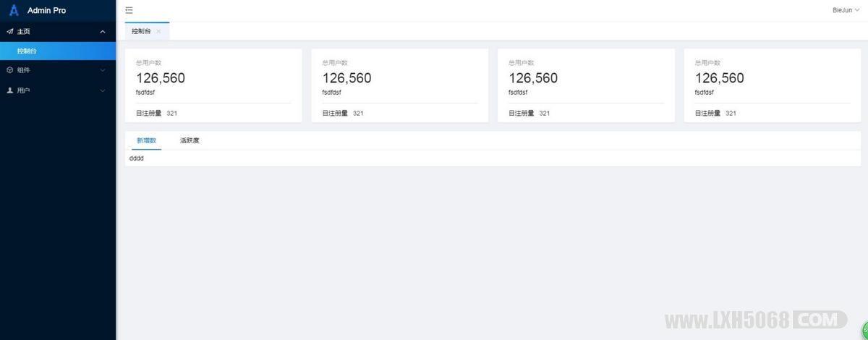Switch to the 新增数 tab
Image resolution: width=868 pixels, height=340 pixels.
tap(146, 140)
